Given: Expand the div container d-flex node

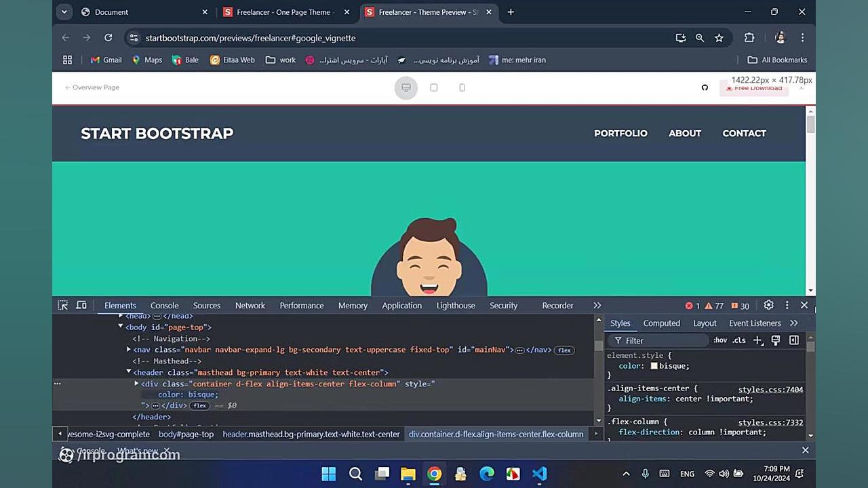Looking at the screenshot, I should (136, 384).
